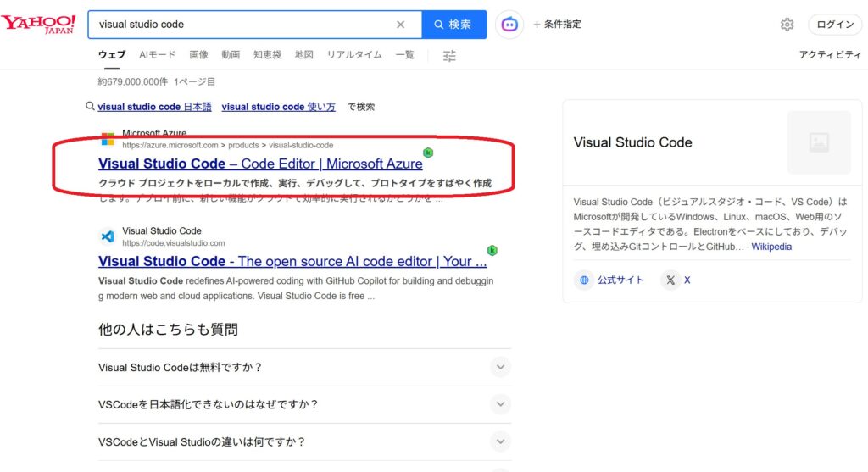Screen dimensions: 868x472
Task: Click the ログイン button
Action: point(835,25)
